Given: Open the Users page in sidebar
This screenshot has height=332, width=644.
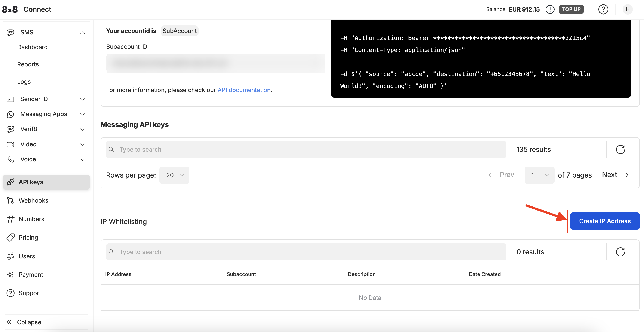Looking at the screenshot, I should 27,256.
